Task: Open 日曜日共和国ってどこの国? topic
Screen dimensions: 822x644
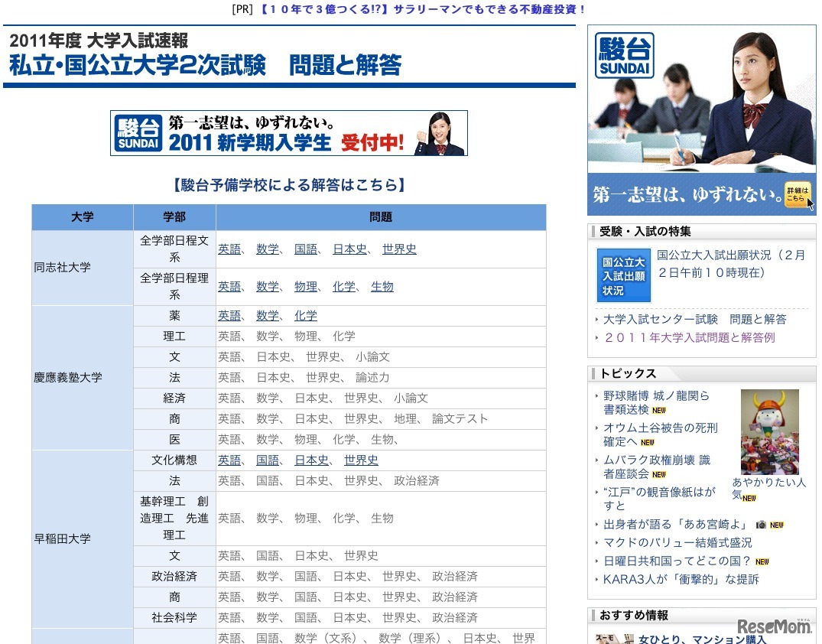Action: (677, 561)
